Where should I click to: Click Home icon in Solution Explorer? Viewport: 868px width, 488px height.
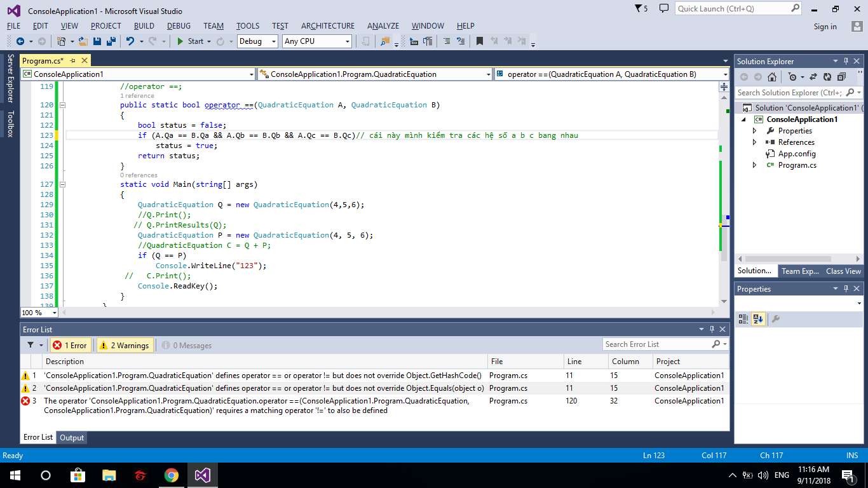click(x=771, y=77)
